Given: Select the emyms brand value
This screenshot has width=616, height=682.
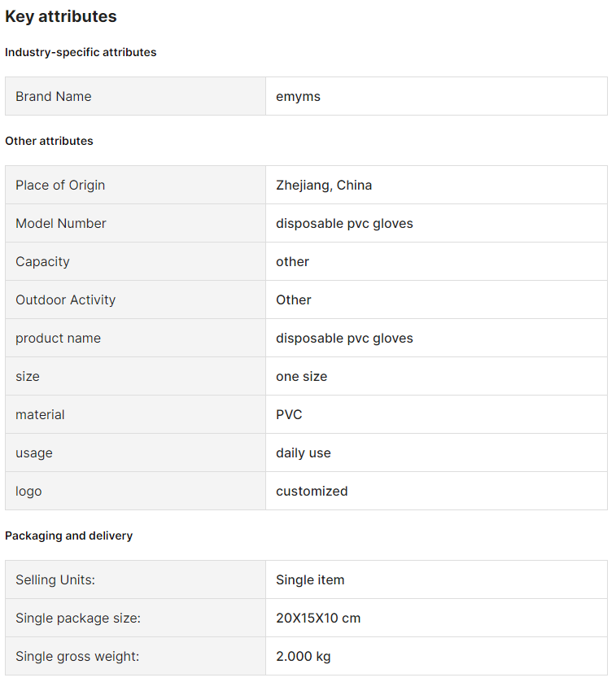Looking at the screenshot, I should [x=298, y=97].
